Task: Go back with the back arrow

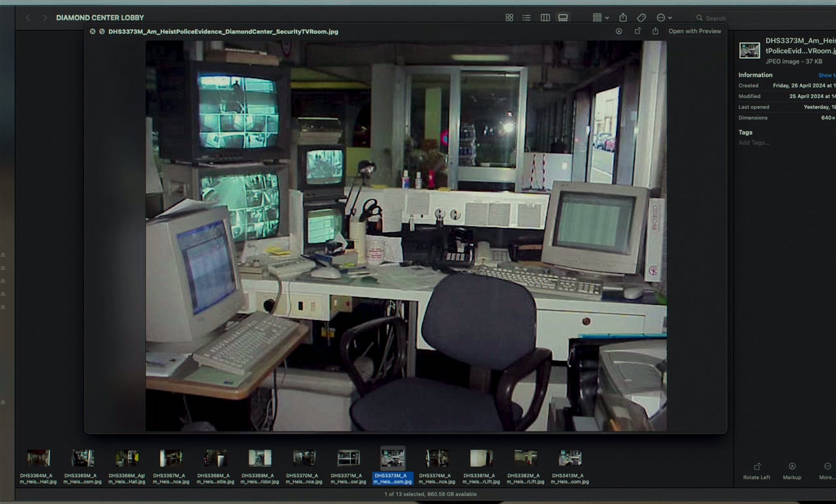Action: [x=28, y=18]
